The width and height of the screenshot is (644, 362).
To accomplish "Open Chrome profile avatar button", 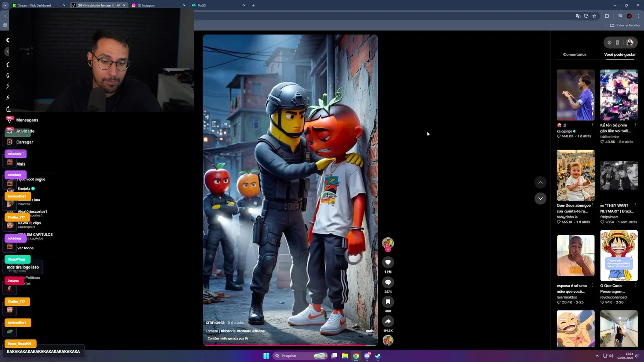I will [x=629, y=16].
